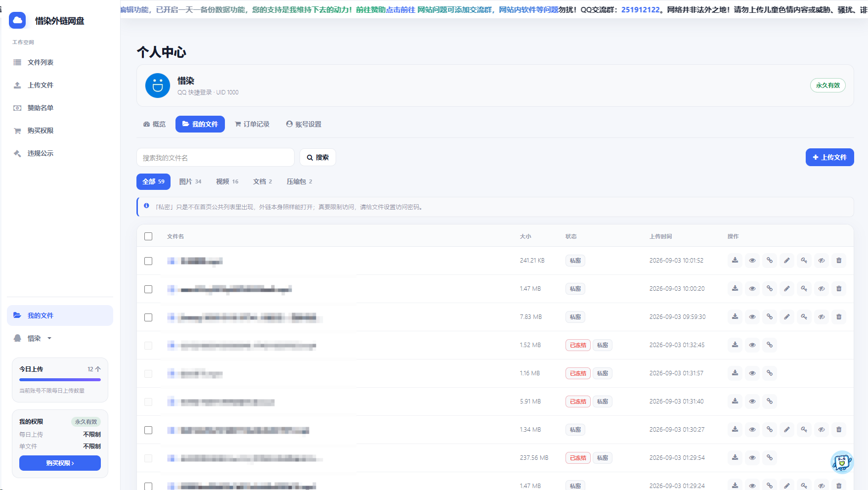Check the 241.21 KB file row checkbox
This screenshot has height=490, width=868.
click(148, 261)
